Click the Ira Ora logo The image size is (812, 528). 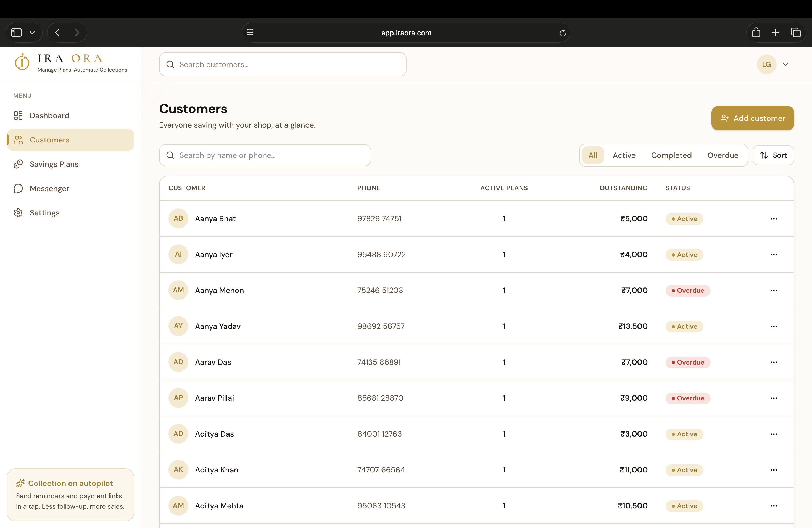pos(72,63)
